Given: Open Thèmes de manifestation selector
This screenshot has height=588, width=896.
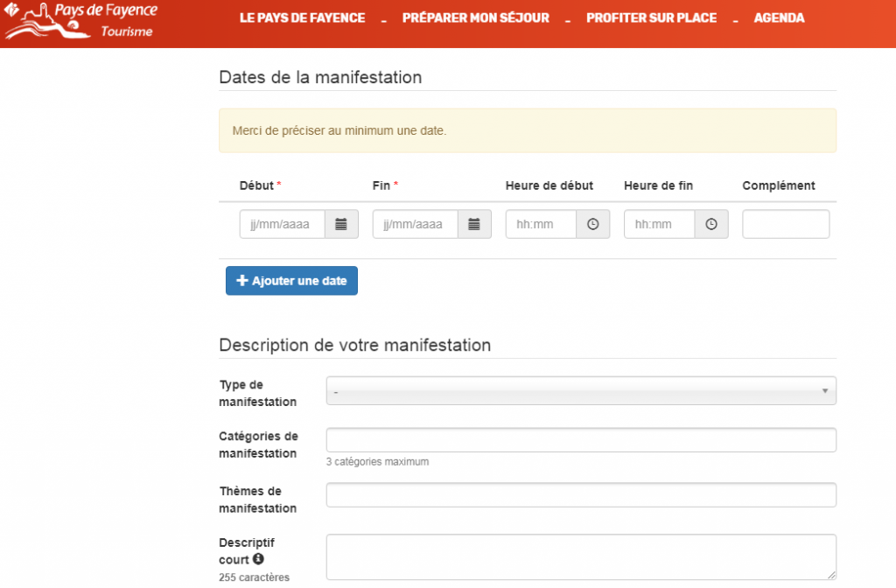Looking at the screenshot, I should 581,495.
